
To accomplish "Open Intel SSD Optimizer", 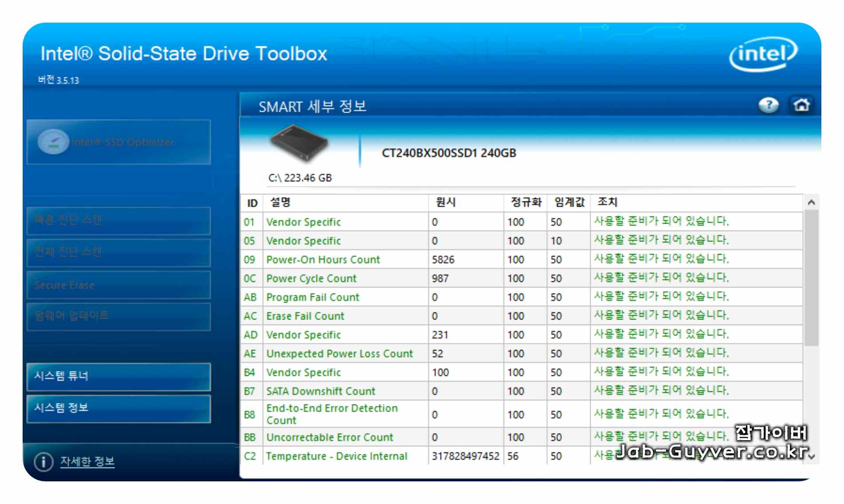I will click(118, 142).
